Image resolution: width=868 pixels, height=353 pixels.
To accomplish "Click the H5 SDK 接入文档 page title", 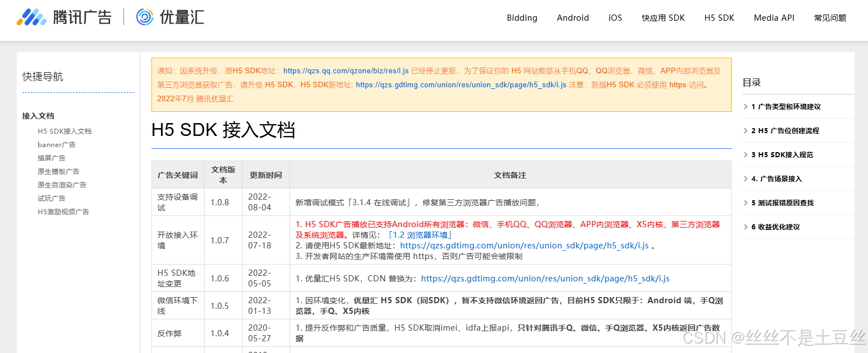I will click(224, 130).
